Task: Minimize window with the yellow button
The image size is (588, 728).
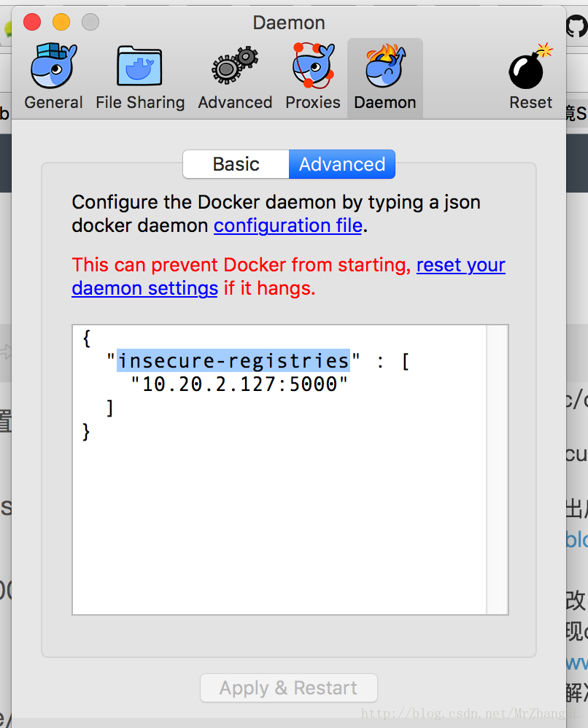Action: click(61, 22)
